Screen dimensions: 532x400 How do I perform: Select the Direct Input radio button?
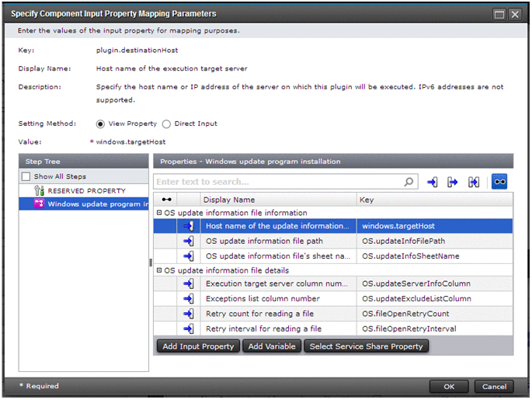165,123
